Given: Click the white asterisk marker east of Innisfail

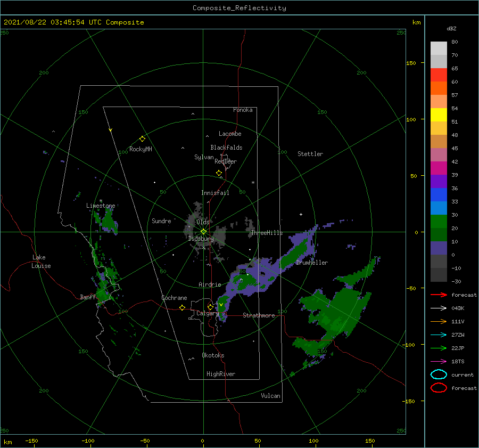Looking at the screenshot, I should (253, 183).
